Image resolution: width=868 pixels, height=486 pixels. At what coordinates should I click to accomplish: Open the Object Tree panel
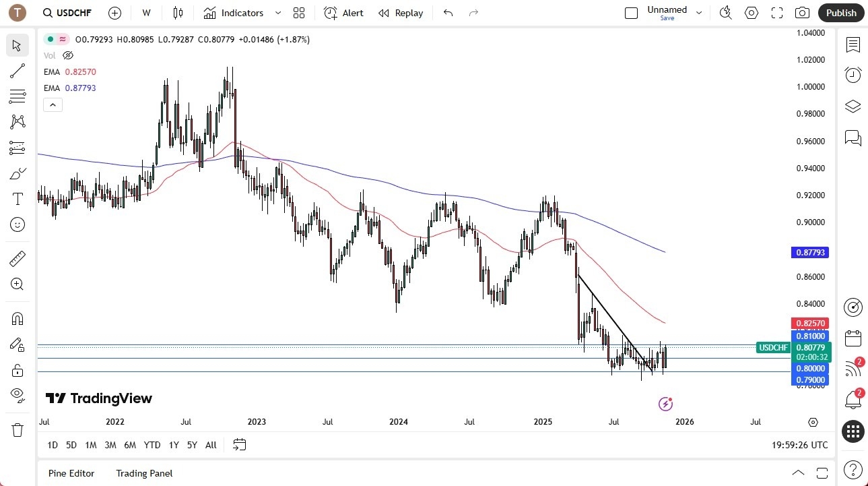(x=853, y=106)
